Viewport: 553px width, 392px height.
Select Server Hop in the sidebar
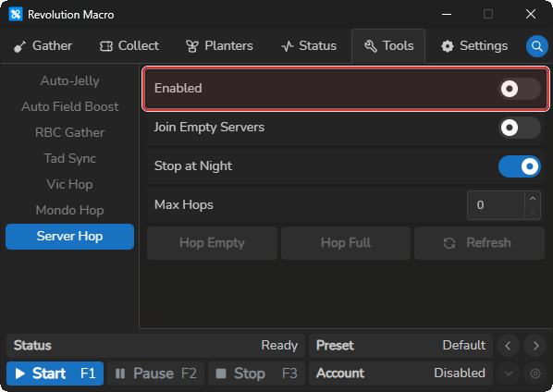click(70, 237)
